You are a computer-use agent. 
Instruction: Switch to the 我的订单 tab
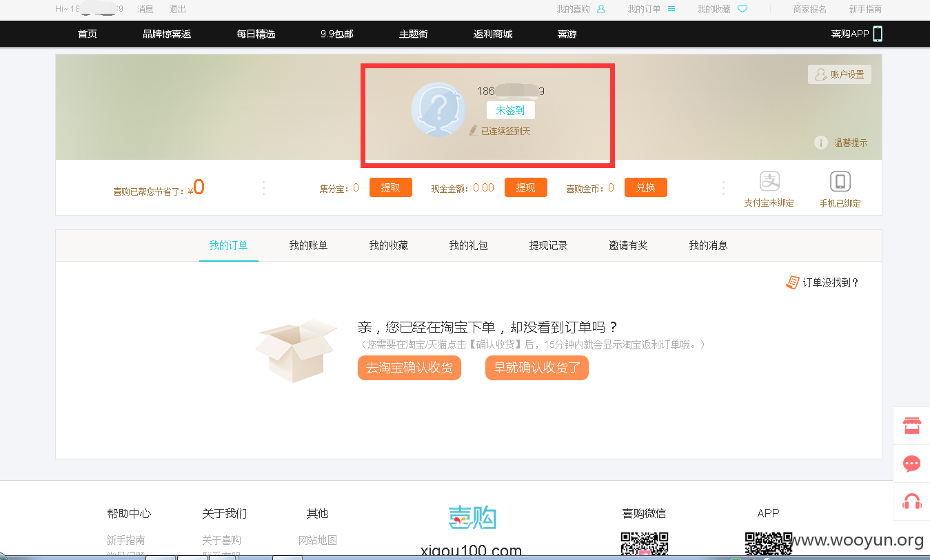click(x=228, y=245)
